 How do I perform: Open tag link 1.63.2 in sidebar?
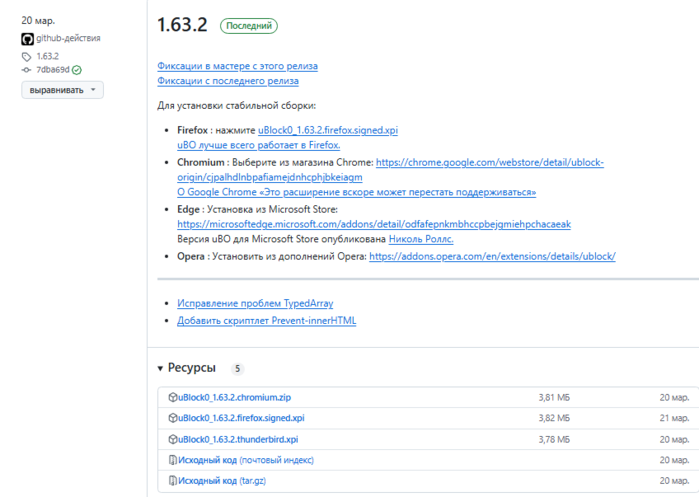[x=48, y=56]
